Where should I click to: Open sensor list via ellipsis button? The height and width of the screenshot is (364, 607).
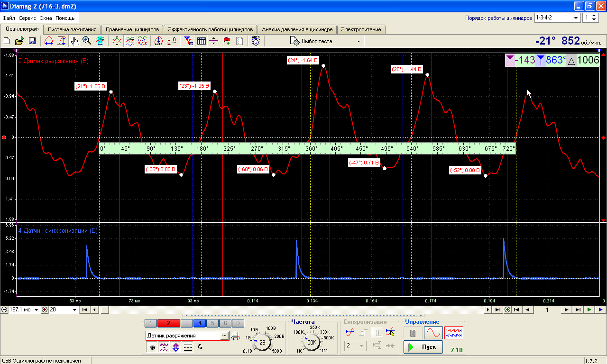[x=224, y=336]
